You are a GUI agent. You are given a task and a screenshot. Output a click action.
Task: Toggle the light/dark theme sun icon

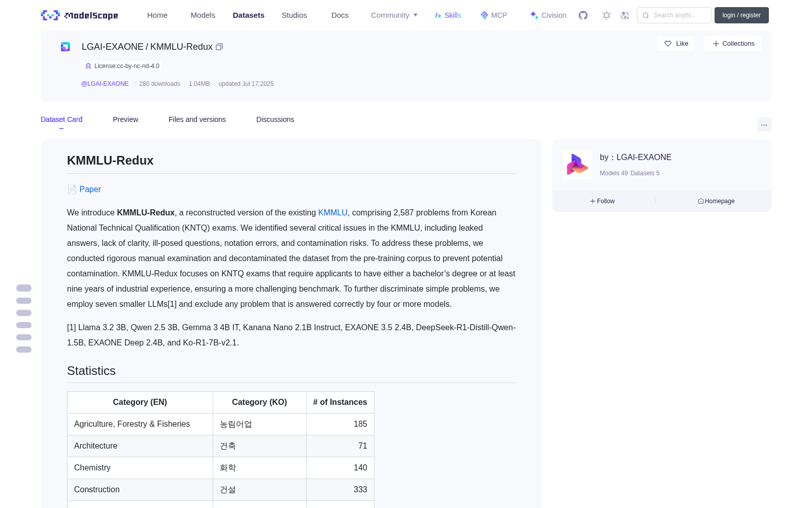coord(606,15)
